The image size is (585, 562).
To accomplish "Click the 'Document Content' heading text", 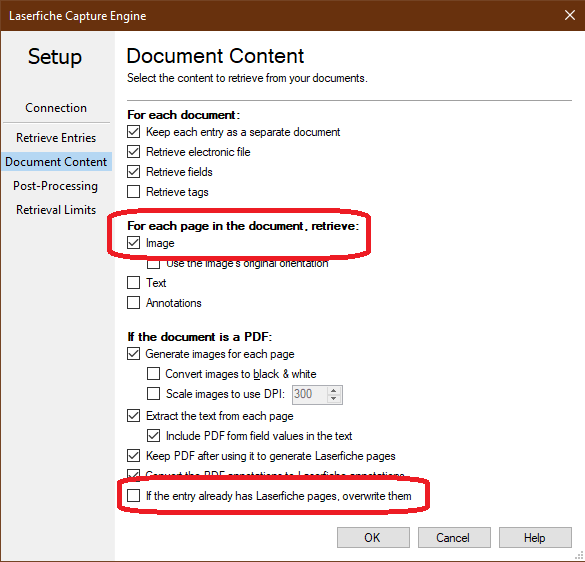I will (215, 56).
